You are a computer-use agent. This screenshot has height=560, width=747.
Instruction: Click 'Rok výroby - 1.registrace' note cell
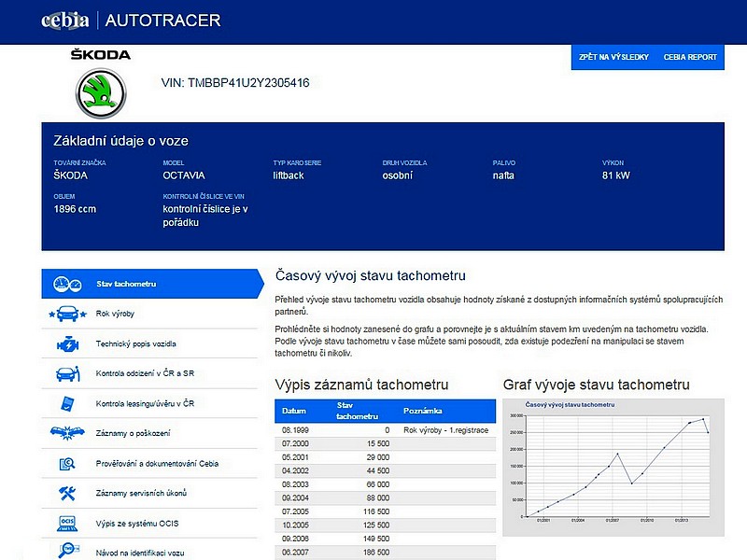(446, 430)
